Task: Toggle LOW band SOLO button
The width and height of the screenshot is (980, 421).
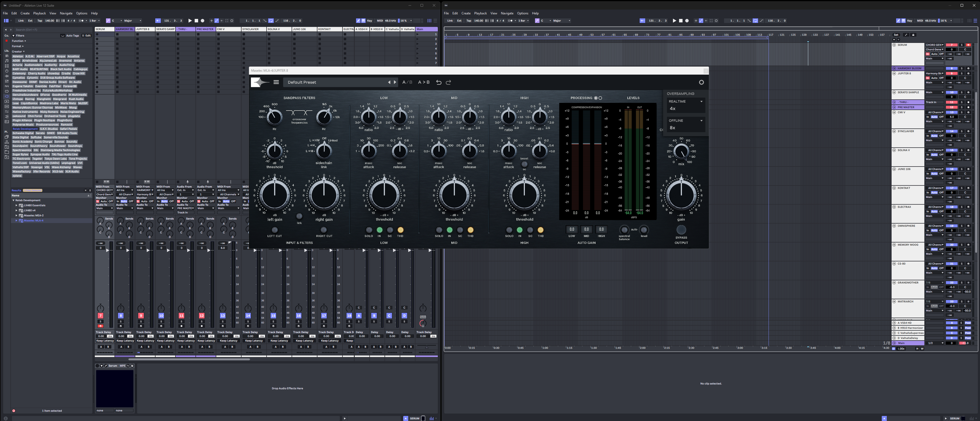Action: click(x=369, y=230)
